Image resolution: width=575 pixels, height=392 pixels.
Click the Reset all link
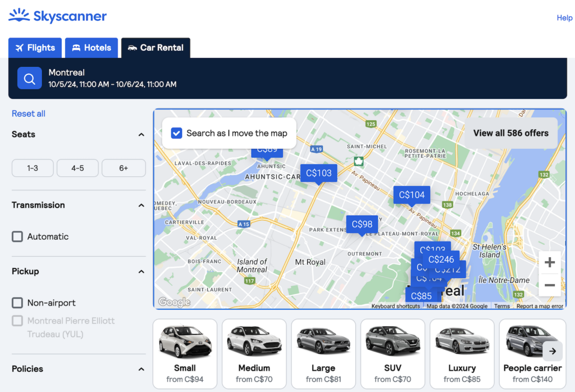(x=29, y=113)
